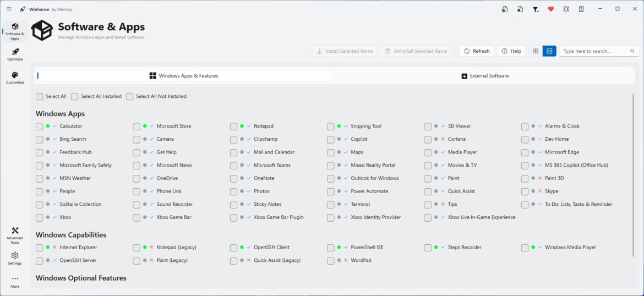
Task: Click the filter icon in title bar
Action: (x=536, y=9)
